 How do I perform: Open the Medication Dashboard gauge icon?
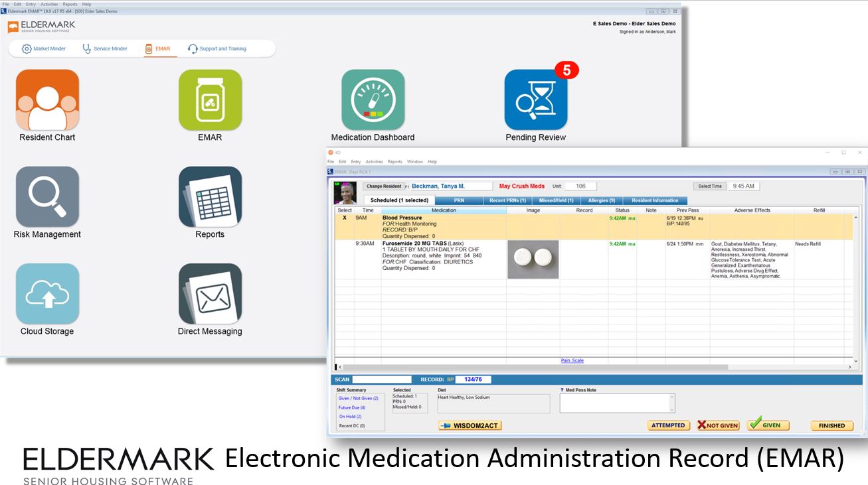[373, 100]
